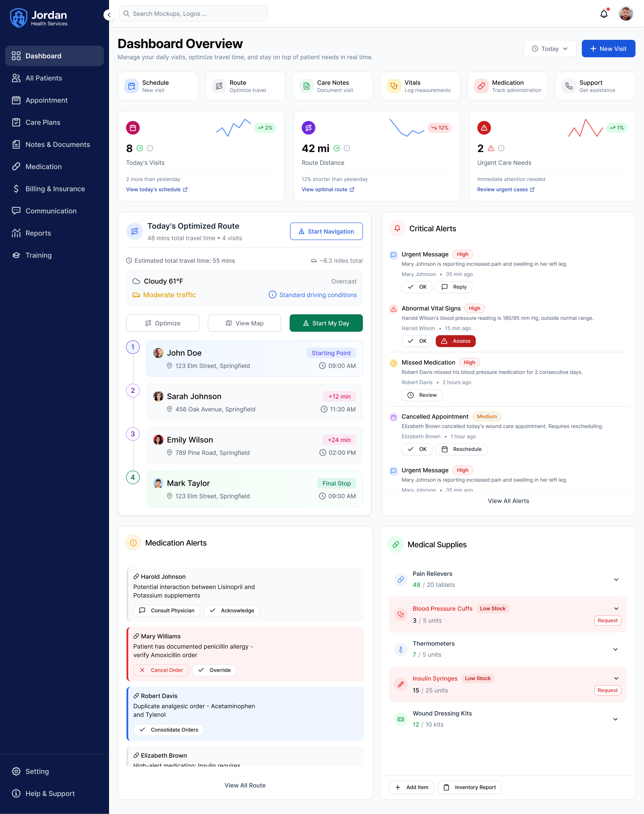Expand the Thermometers supply row
Screen dimensions: 644x814
pos(615,649)
